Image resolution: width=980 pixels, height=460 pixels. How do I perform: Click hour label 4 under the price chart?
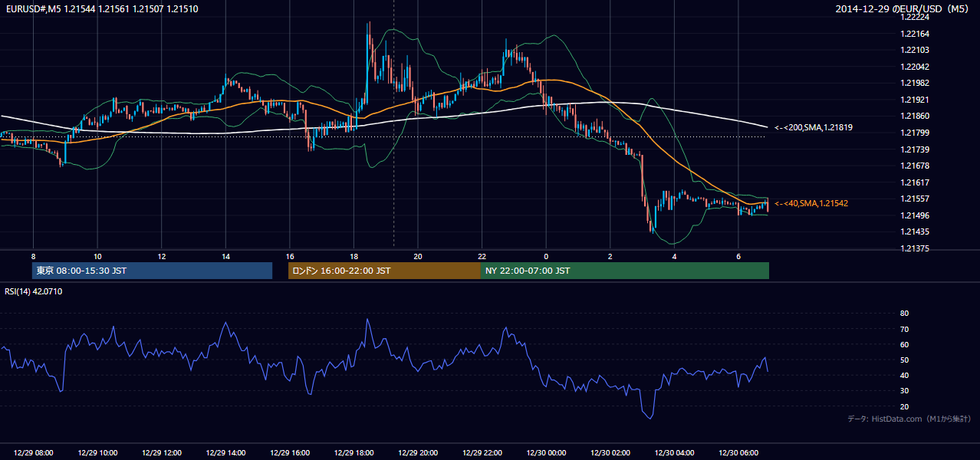point(674,256)
